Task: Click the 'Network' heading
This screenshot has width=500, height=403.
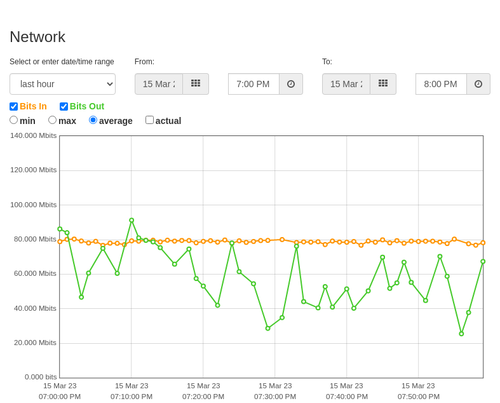Action: (37, 37)
